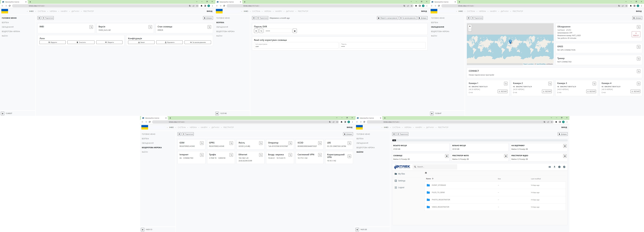Click the Очистити logs button
The image size is (644, 232).
click(x=81, y=42)
